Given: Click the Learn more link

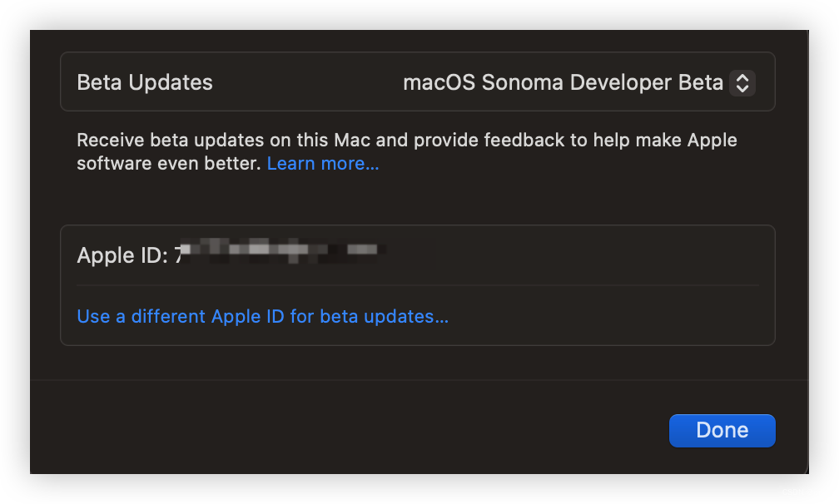Looking at the screenshot, I should click(x=322, y=164).
